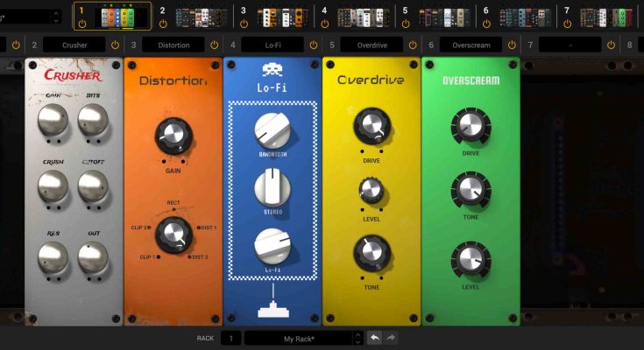Click the Drive knob on Overdrive pedal
Image resolution: width=644 pixels, height=350 pixels.
point(372,126)
